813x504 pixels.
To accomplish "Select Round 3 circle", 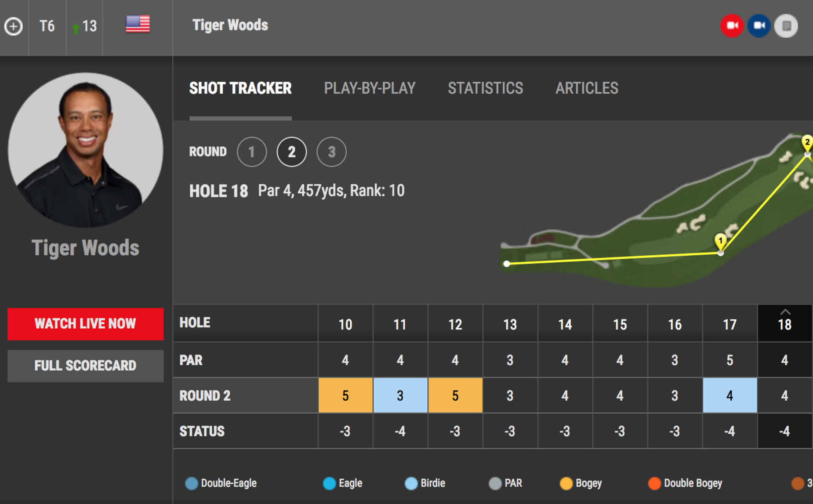I will click(x=332, y=152).
